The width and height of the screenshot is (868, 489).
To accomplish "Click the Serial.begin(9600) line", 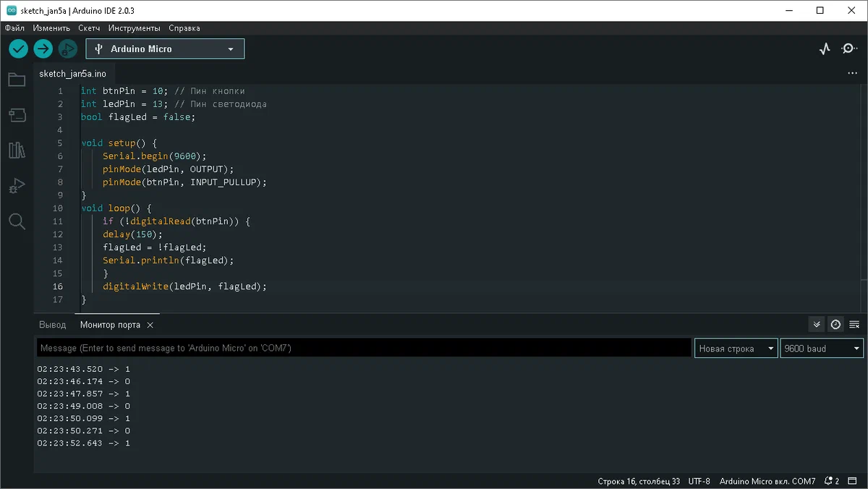I will pos(155,156).
